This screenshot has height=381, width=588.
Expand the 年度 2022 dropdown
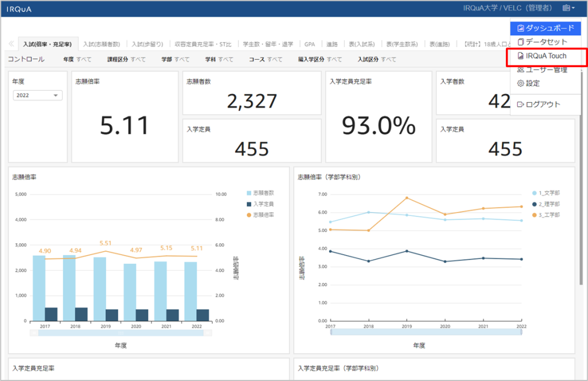pos(37,95)
